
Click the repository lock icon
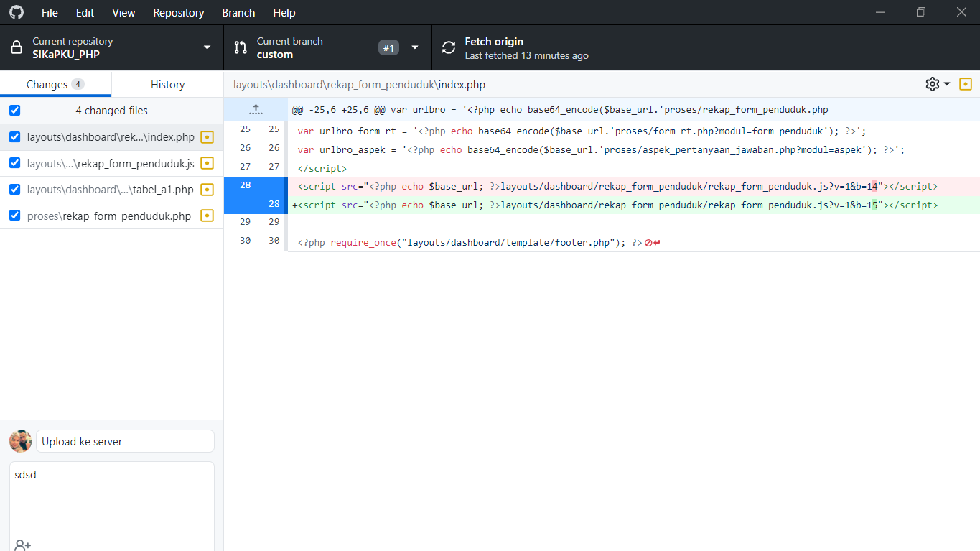[16, 48]
